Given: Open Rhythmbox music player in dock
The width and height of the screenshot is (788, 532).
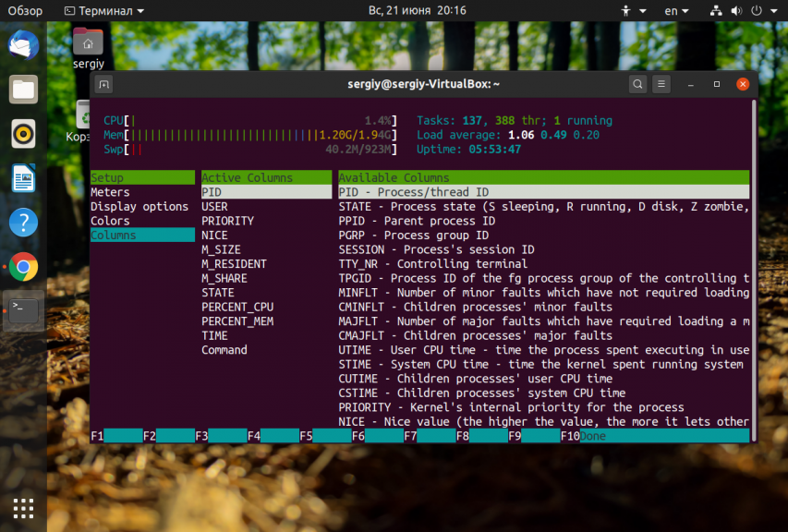Looking at the screenshot, I should [23, 134].
